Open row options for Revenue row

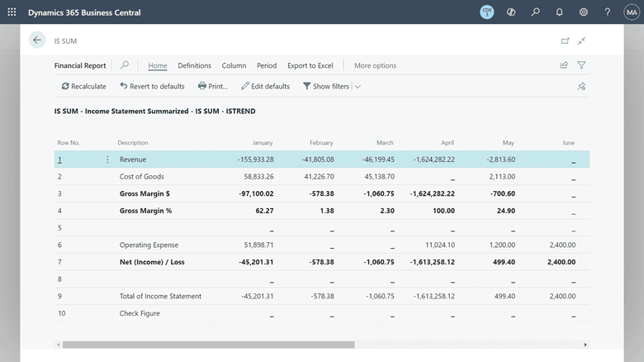coord(107,160)
